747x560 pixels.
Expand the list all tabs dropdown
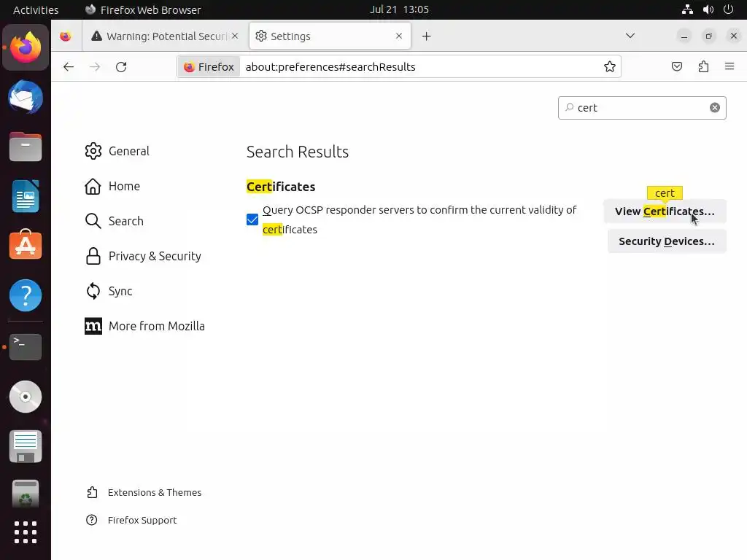tap(630, 36)
